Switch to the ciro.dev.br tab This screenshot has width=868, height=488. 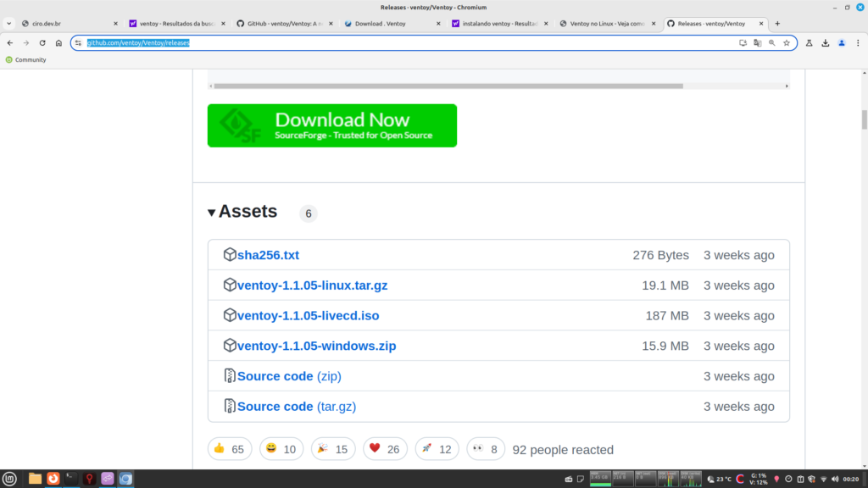tap(68, 24)
